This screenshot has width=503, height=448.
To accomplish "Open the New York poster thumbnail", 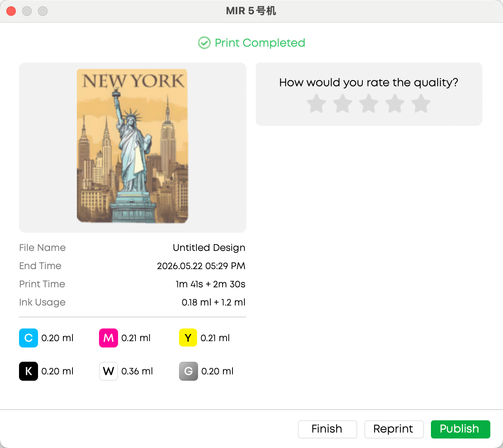I will pyautogui.click(x=133, y=146).
